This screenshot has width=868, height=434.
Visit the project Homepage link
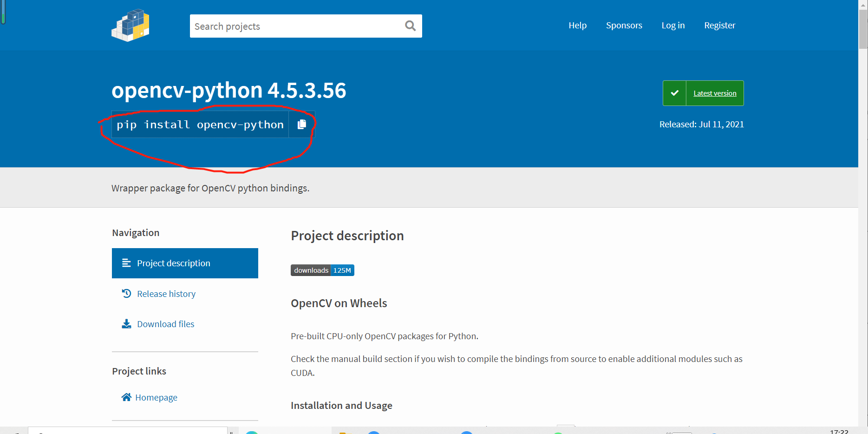tap(156, 397)
